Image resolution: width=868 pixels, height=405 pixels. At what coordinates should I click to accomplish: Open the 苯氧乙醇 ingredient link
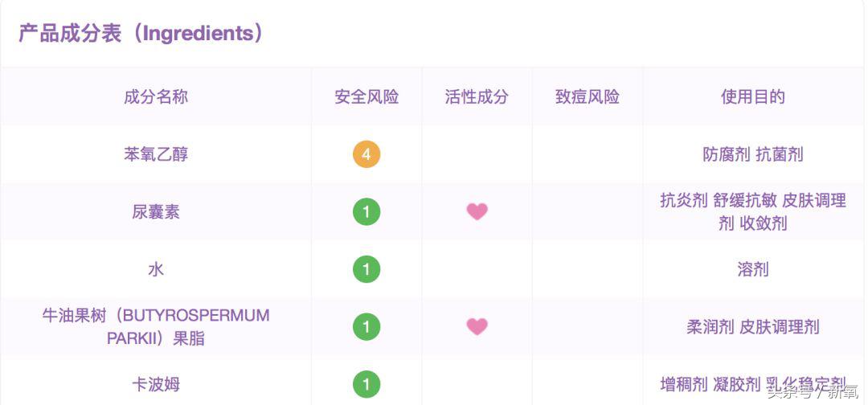click(x=156, y=154)
